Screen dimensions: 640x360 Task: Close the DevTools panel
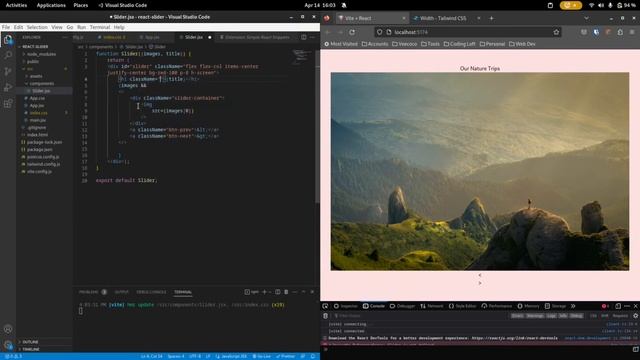636,306
